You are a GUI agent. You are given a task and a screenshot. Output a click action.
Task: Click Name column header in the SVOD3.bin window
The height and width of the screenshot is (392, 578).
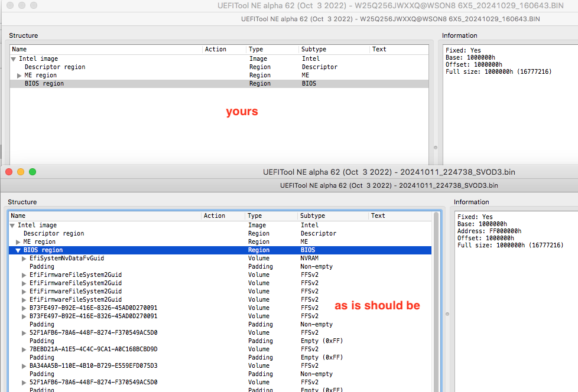click(105, 215)
